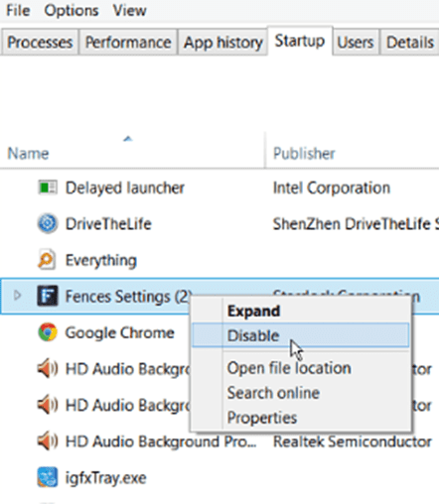Image resolution: width=439 pixels, height=504 pixels.
Task: Click the Everything magnifier icon
Action: [47, 260]
